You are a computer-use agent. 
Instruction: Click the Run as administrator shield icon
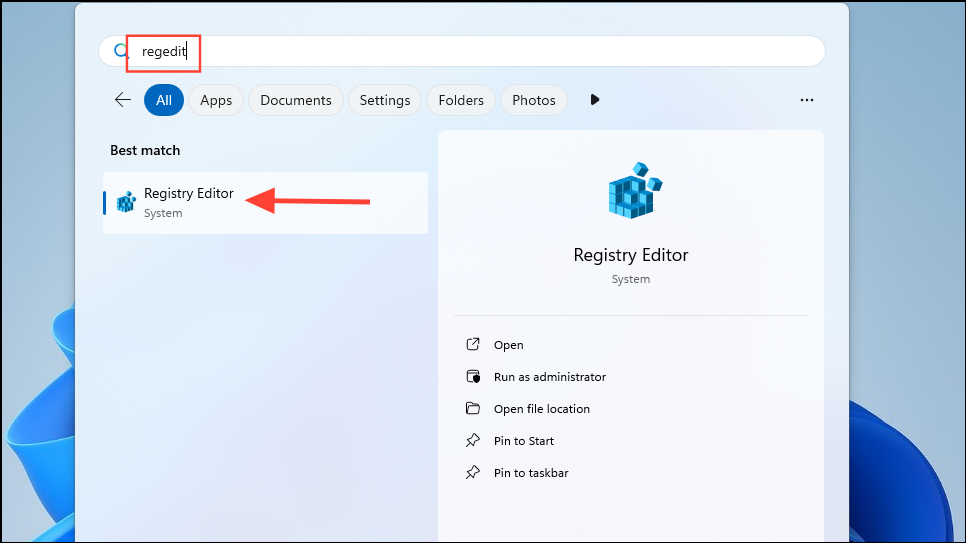point(473,377)
